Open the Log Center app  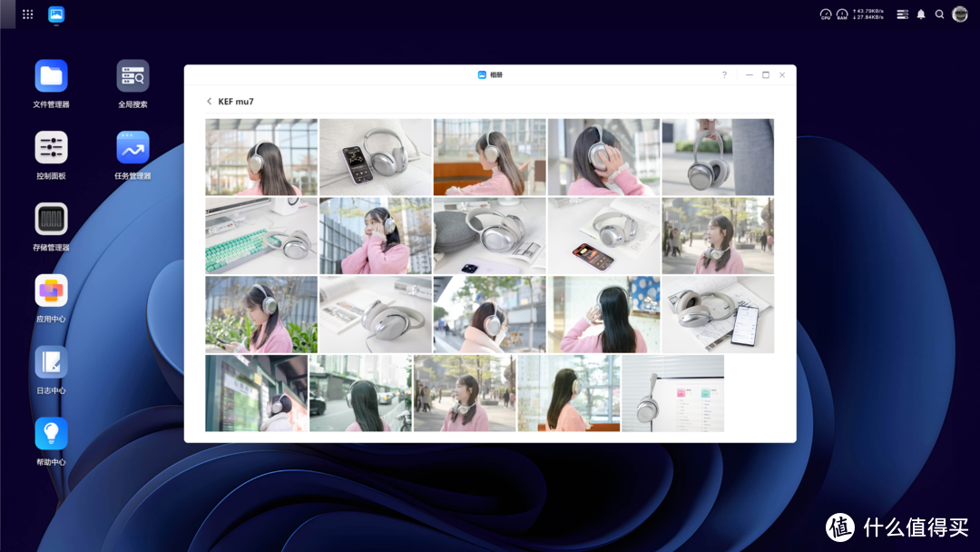pyautogui.click(x=52, y=363)
